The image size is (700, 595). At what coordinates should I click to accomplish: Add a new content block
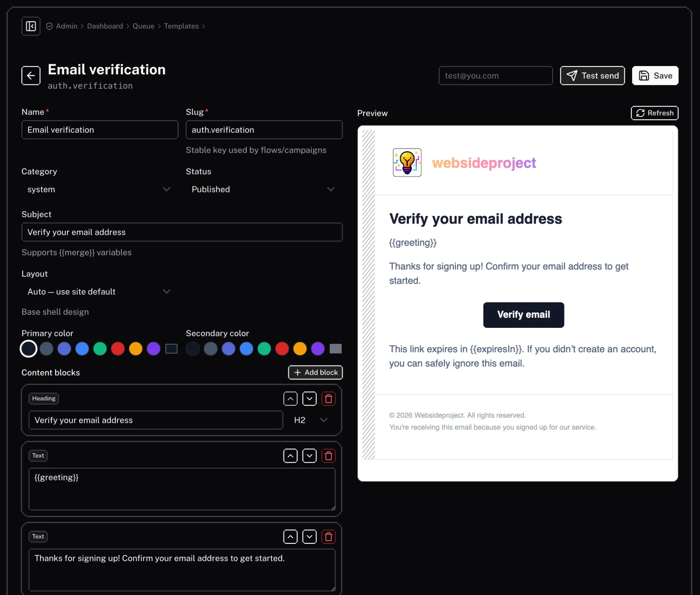(315, 372)
